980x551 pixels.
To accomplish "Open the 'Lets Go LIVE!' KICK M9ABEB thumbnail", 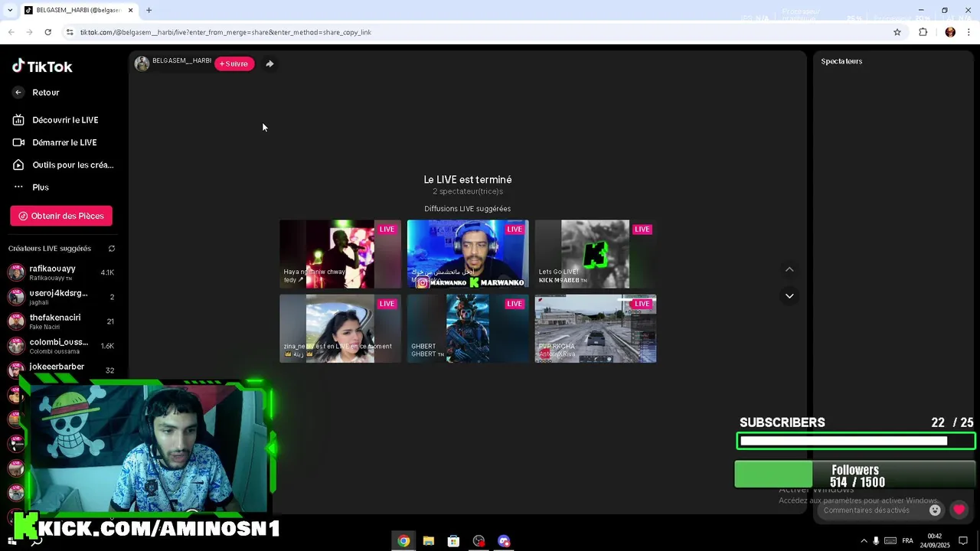I will [x=596, y=254].
